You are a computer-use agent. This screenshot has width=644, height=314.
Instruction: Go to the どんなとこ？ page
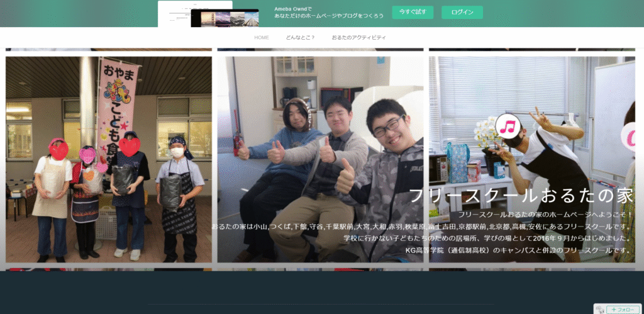coord(300,38)
